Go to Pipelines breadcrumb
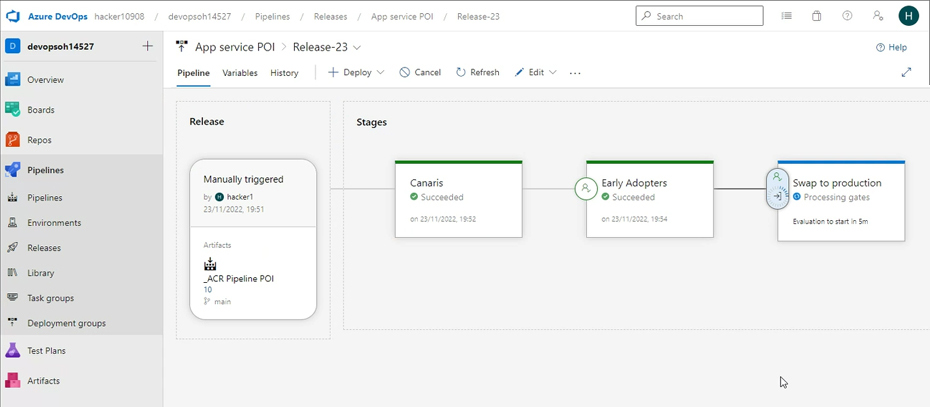The height and width of the screenshot is (407, 930). click(x=272, y=17)
